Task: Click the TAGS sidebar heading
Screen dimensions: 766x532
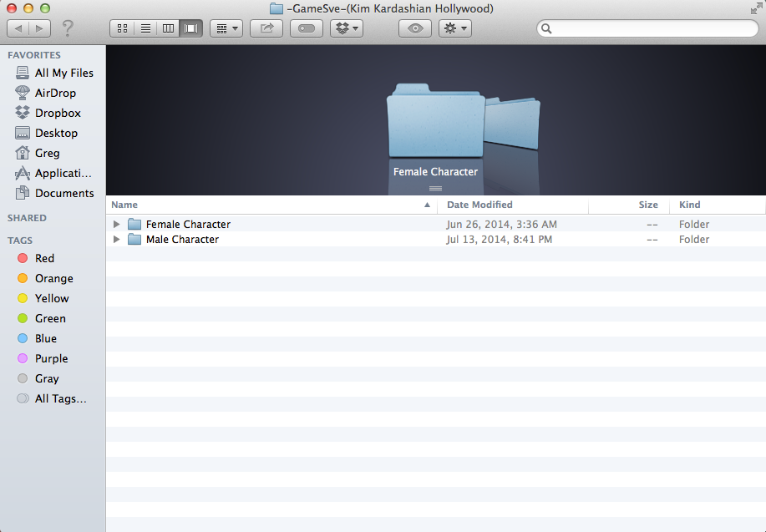Action: 20,241
